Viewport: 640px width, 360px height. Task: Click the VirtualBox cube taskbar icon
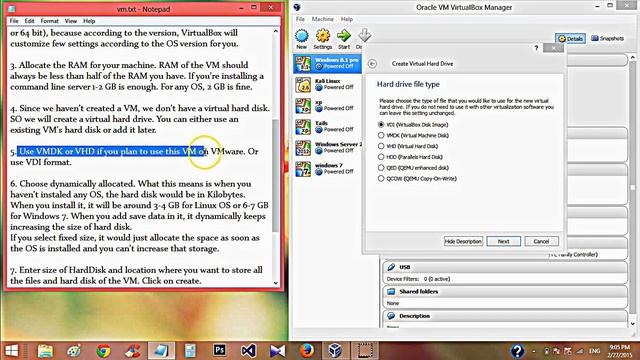pyautogui.click(x=336, y=351)
